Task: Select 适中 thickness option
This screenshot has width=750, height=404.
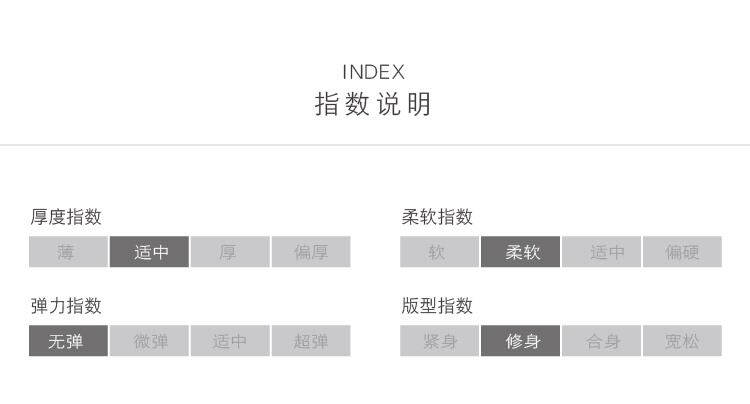Action: tap(149, 252)
